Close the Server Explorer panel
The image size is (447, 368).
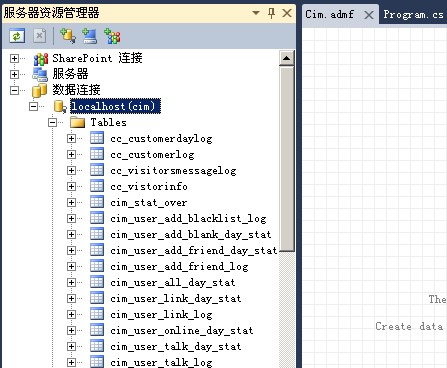pyautogui.click(x=287, y=13)
